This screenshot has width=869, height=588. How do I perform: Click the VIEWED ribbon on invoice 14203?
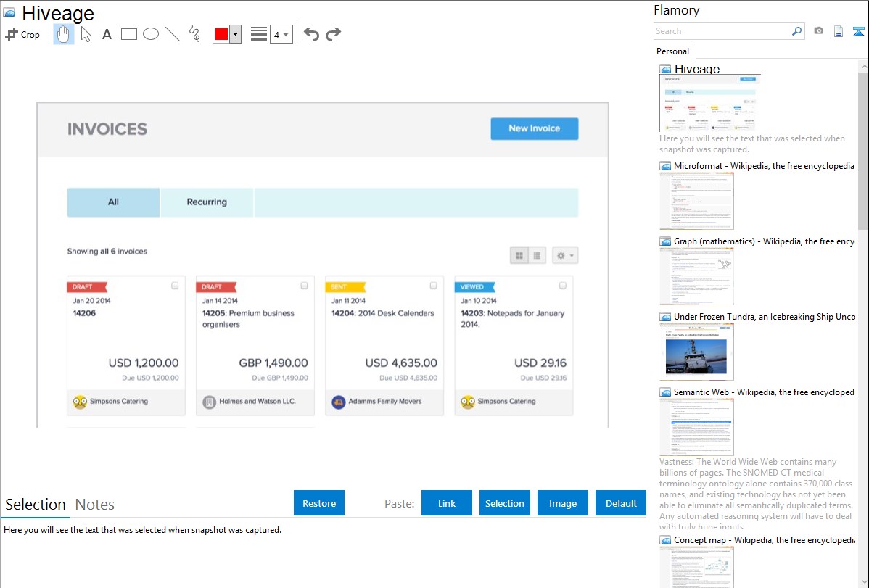pos(475,287)
